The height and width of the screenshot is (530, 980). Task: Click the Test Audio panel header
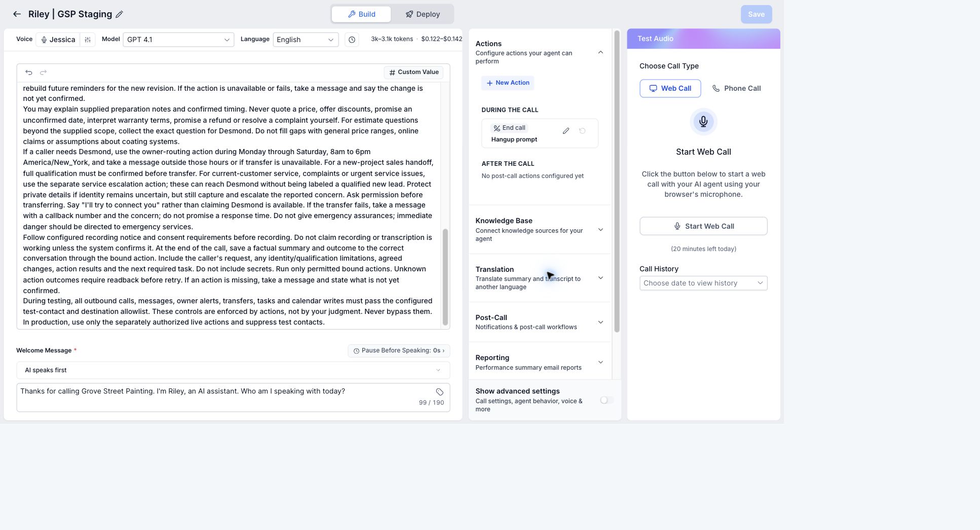pos(703,39)
